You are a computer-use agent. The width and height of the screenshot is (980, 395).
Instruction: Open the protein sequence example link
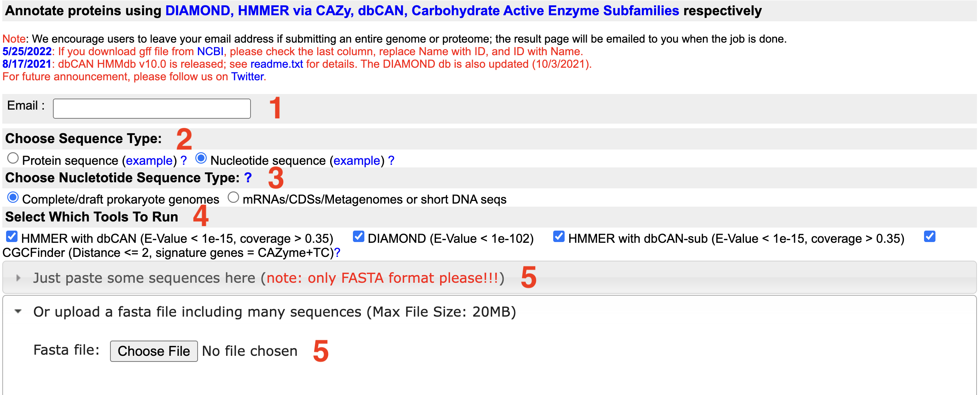coord(149,161)
